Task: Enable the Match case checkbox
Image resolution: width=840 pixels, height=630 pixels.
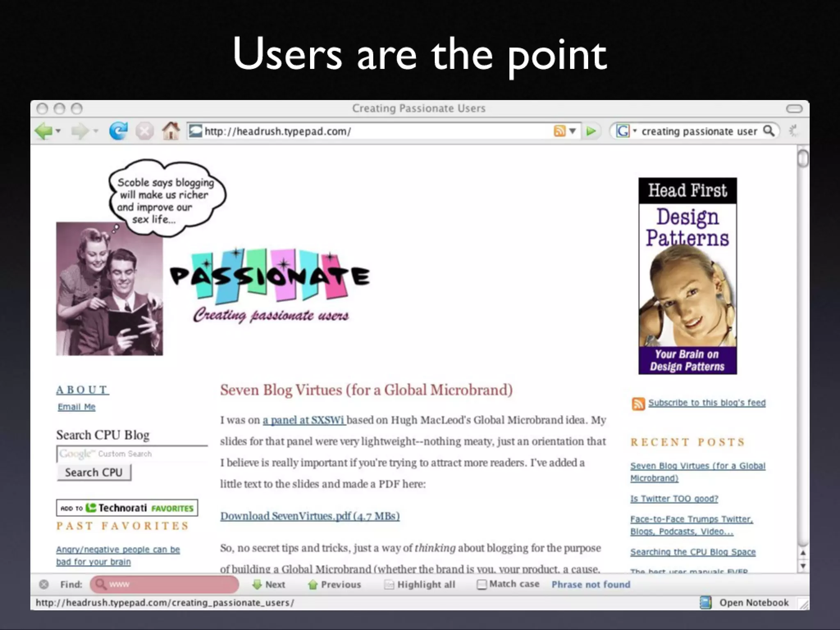Action: pos(482,584)
